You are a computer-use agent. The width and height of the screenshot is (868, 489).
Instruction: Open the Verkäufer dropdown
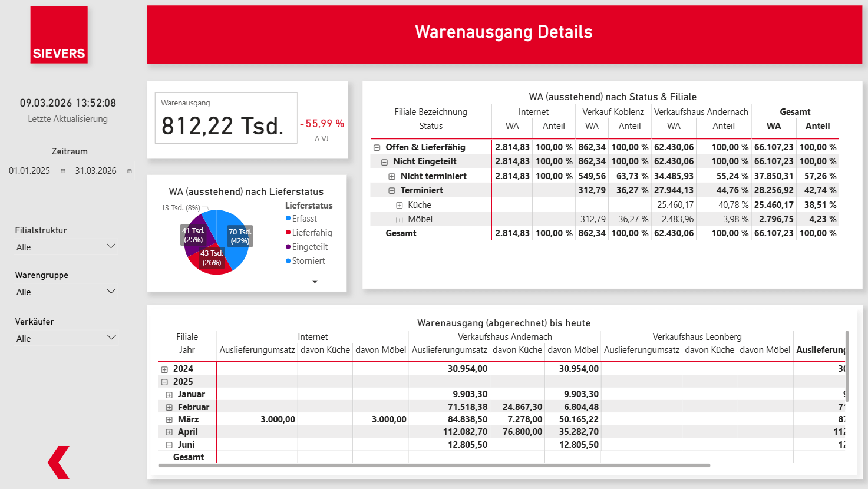[66, 338]
